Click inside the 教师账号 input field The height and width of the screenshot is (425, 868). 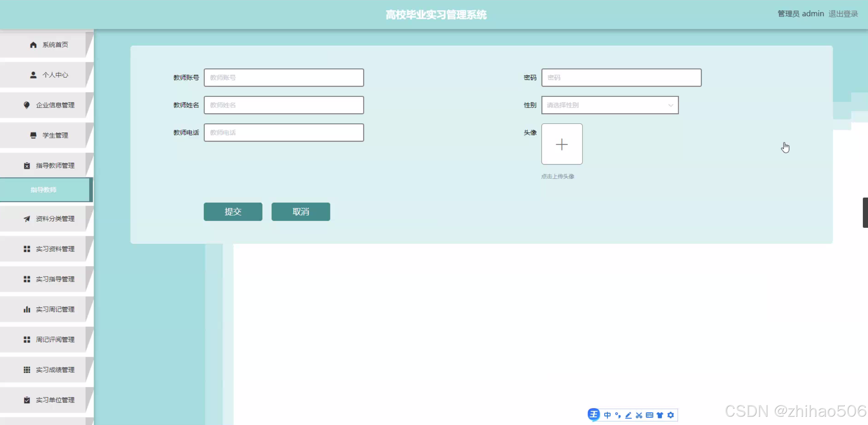283,77
